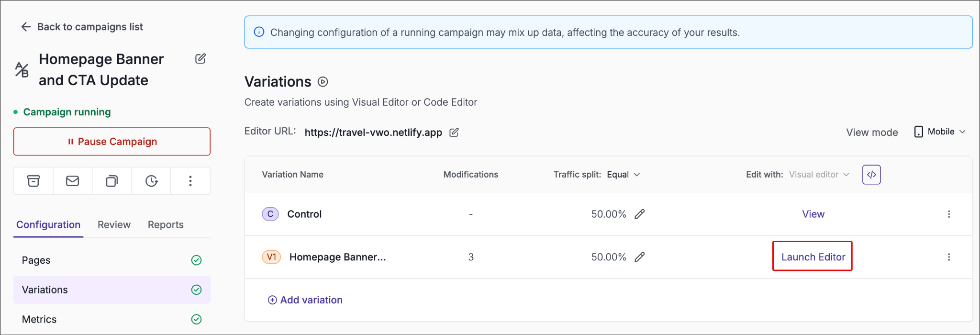Play the Variations help video icon

(323, 82)
